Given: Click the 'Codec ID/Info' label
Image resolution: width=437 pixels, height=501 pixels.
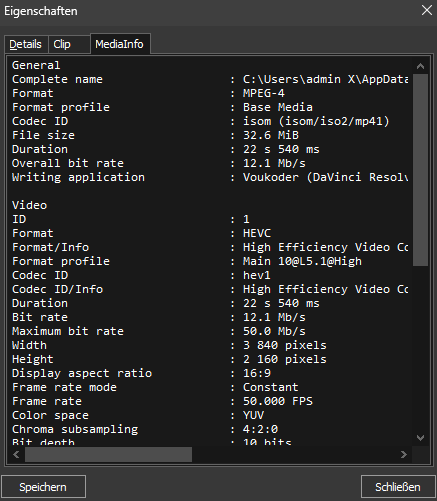Looking at the screenshot, I should click(57, 289).
